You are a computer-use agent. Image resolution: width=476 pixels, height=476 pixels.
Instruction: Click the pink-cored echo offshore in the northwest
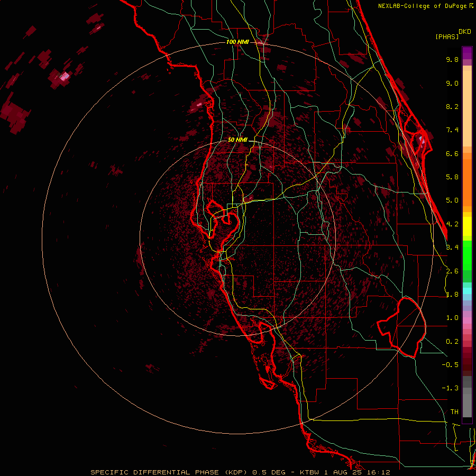coord(64,77)
